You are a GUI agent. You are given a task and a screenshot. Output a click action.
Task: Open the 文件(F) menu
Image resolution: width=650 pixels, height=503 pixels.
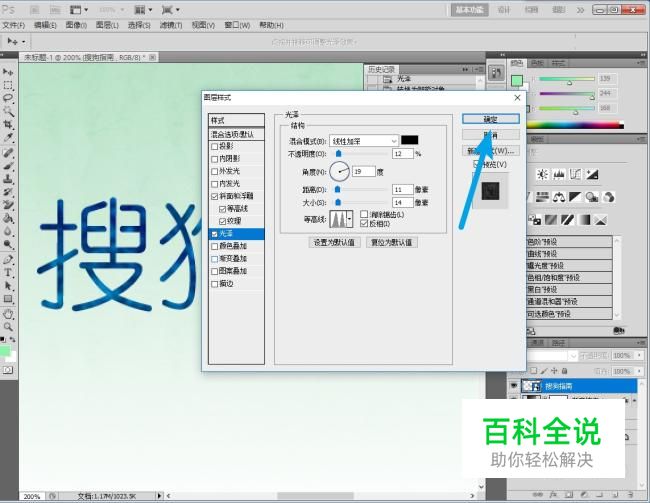(14, 25)
